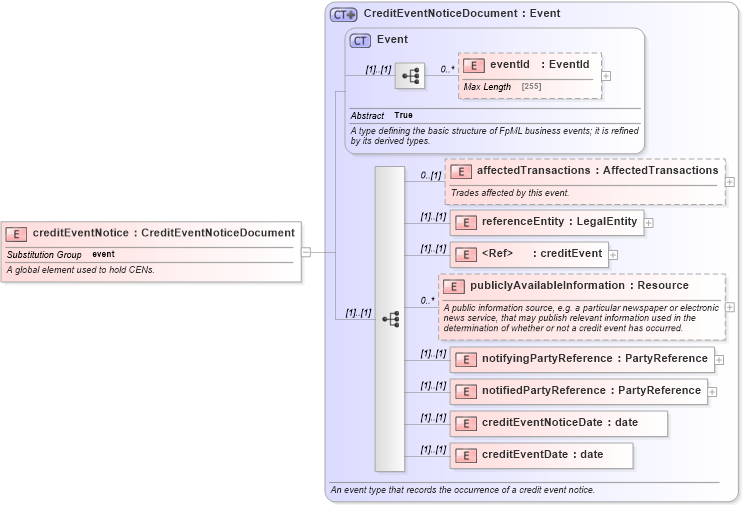Image resolution: width=743 pixels, height=505 pixels.
Task: Click the 0..* cardinality of publiclyAvailableInformation
Action: [x=427, y=300]
